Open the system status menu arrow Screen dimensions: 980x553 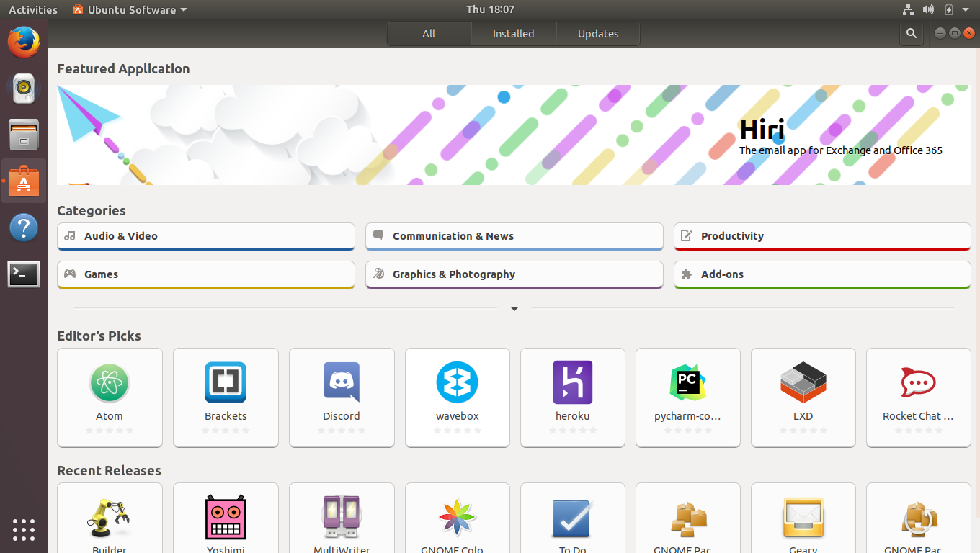click(x=966, y=9)
